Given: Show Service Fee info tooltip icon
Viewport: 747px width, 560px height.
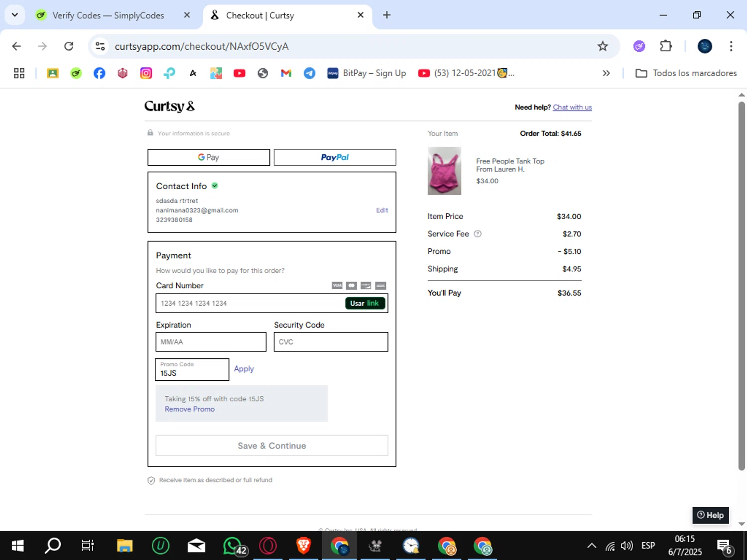Looking at the screenshot, I should point(478,234).
